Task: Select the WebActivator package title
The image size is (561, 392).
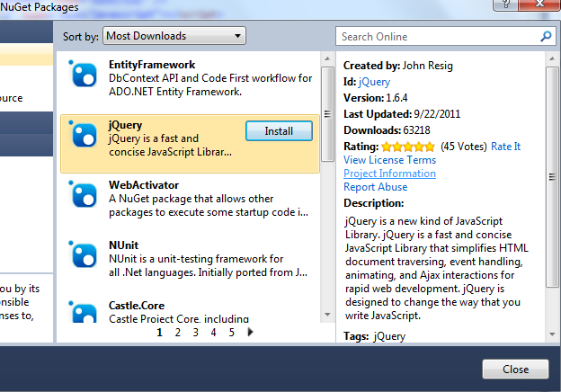Action: pos(144,185)
